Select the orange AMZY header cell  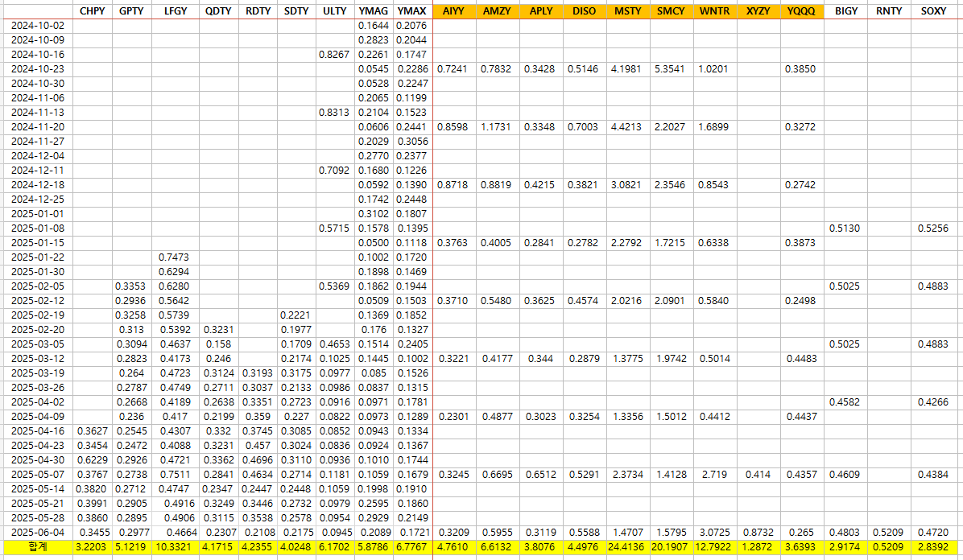point(497,11)
